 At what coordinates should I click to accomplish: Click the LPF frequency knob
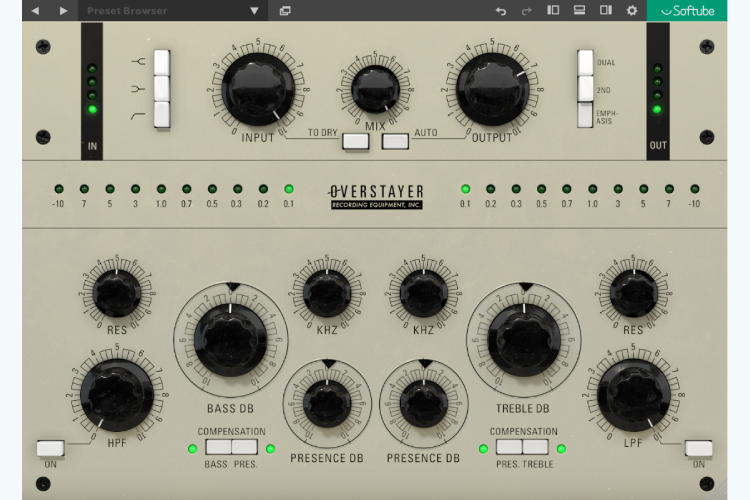pos(634,395)
